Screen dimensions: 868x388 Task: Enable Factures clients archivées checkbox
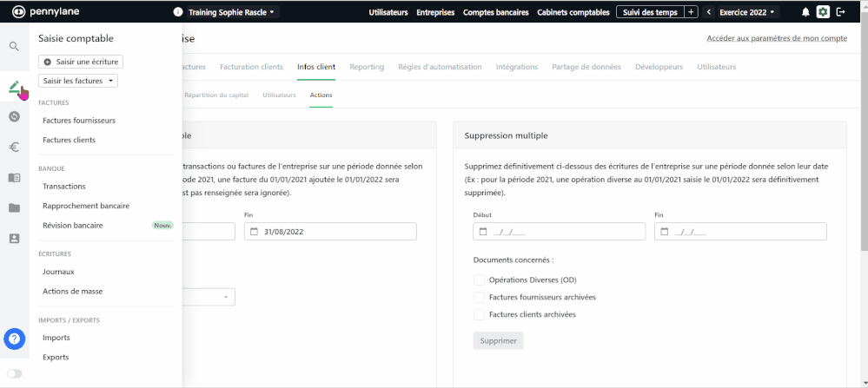pos(479,314)
